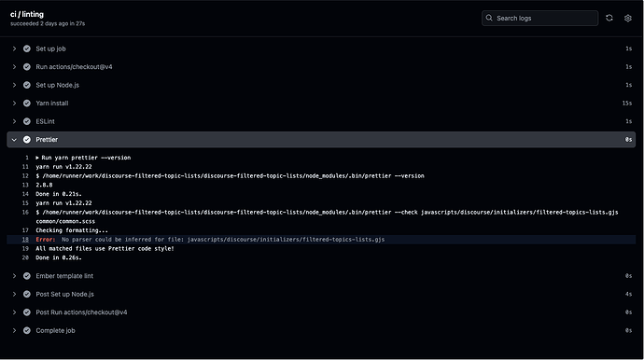Expand the ESLint step
Image resolution: width=644 pixels, height=360 pixels.
[14, 121]
